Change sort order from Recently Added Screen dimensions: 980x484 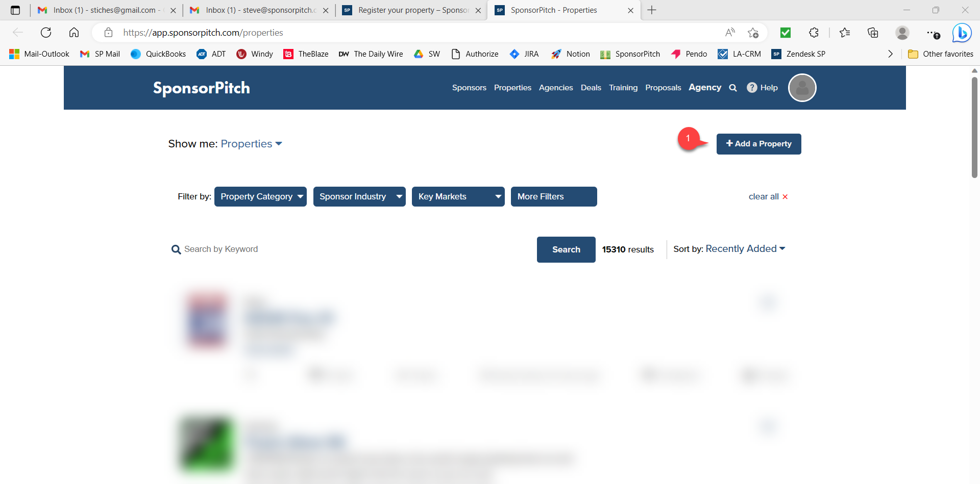745,249
